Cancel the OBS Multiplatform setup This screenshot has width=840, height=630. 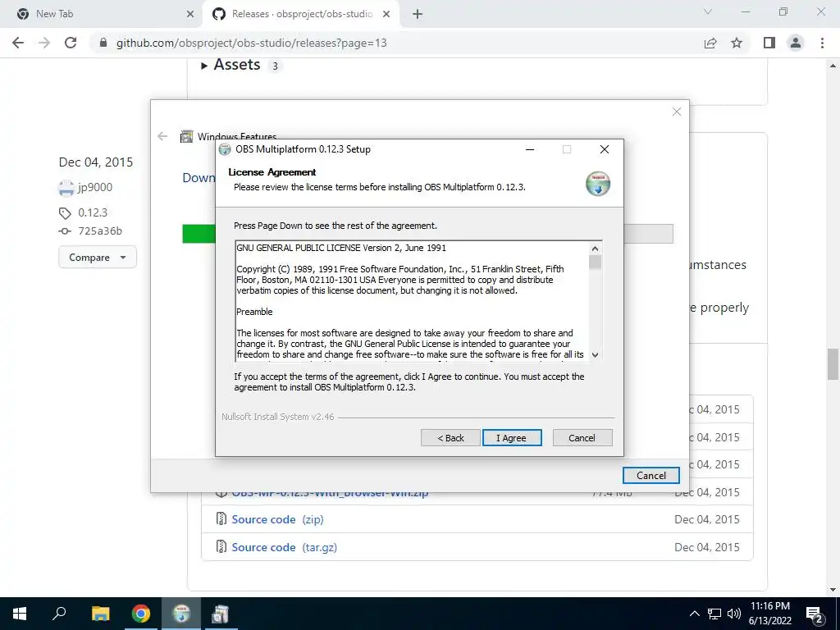click(x=582, y=438)
